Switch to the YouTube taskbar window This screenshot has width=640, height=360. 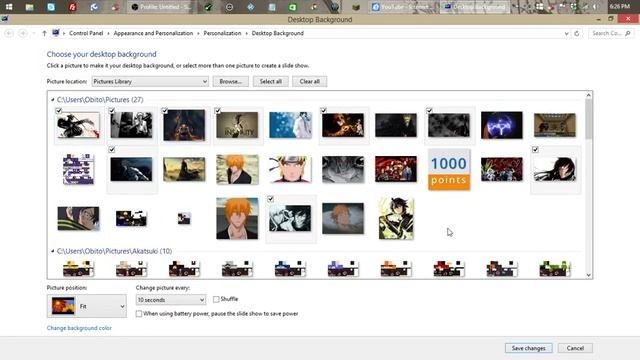click(x=403, y=7)
